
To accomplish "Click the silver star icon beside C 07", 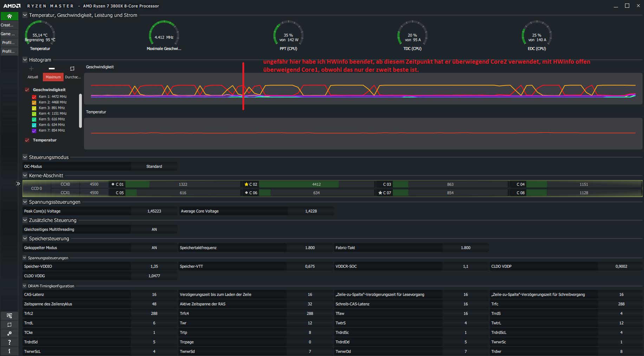I will (380, 193).
